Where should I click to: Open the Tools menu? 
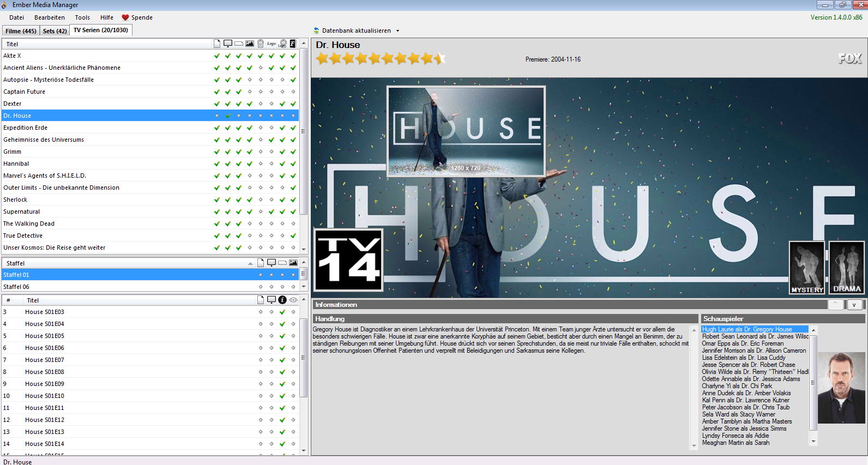coord(82,17)
